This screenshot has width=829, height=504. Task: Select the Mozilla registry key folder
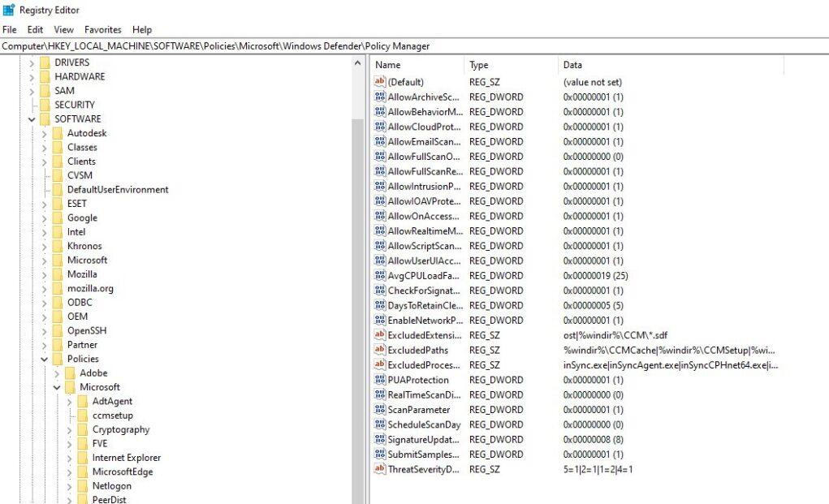click(81, 274)
